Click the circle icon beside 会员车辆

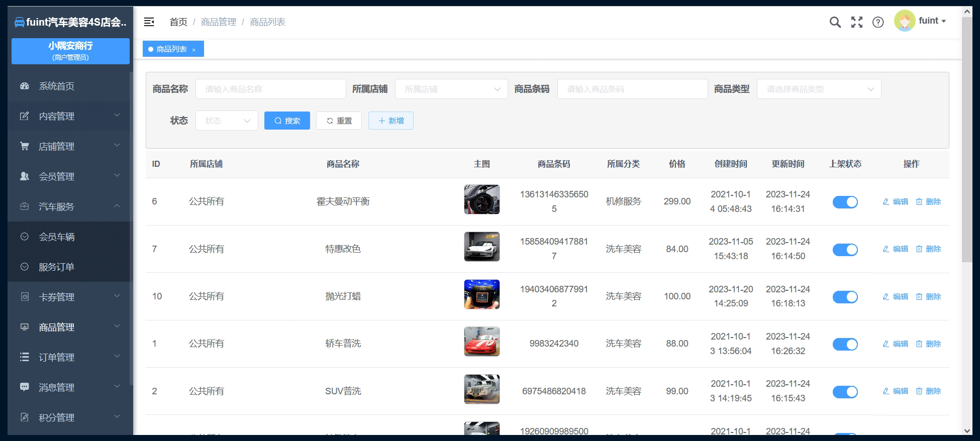tap(24, 237)
